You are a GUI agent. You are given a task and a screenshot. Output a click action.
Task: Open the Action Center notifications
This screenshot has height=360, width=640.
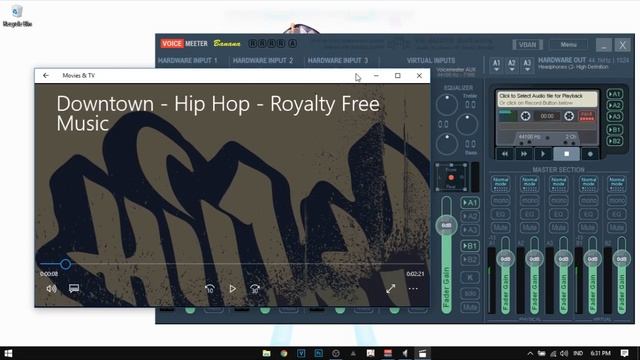pos(624,353)
